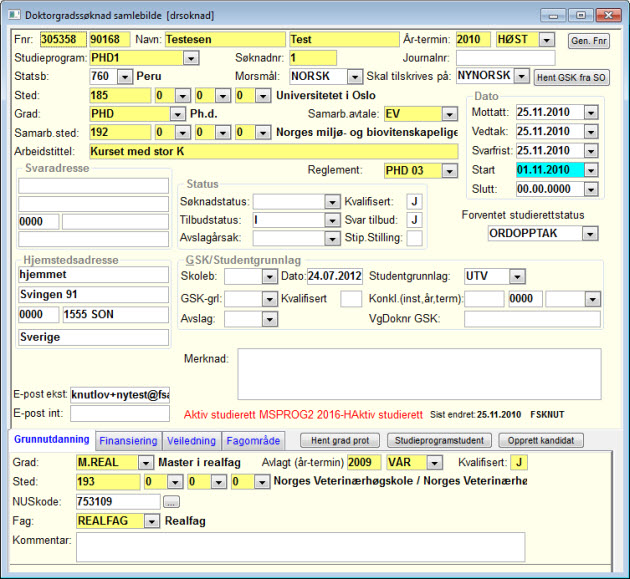
Task: Open the Slutt date dropdown
Action: pyautogui.click(x=591, y=189)
